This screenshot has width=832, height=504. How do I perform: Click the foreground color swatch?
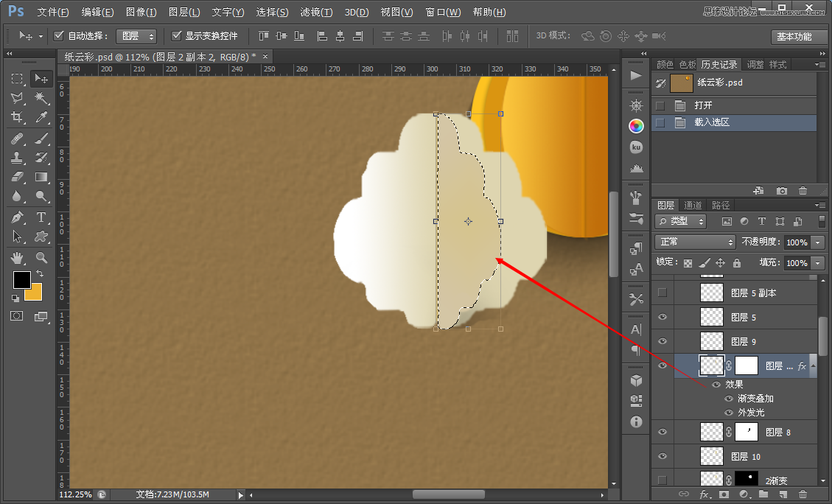point(22,279)
